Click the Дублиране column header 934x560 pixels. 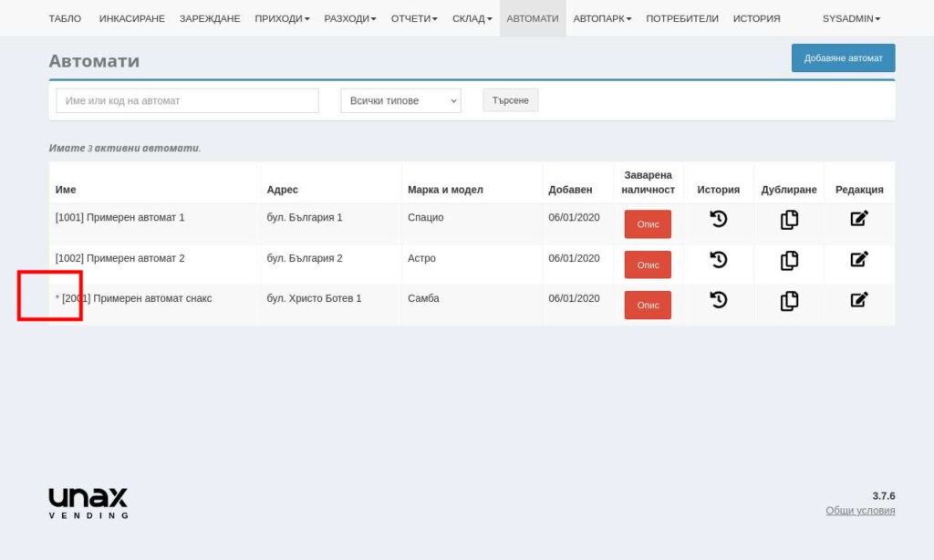coord(789,190)
